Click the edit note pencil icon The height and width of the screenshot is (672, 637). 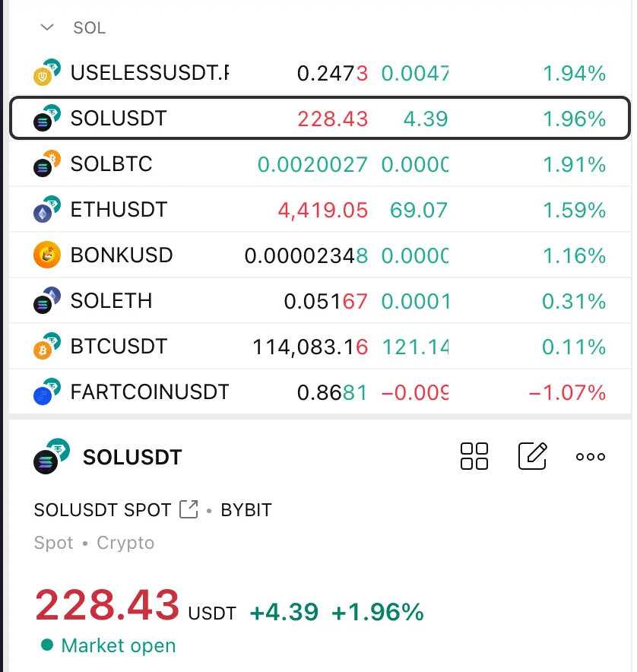(533, 456)
